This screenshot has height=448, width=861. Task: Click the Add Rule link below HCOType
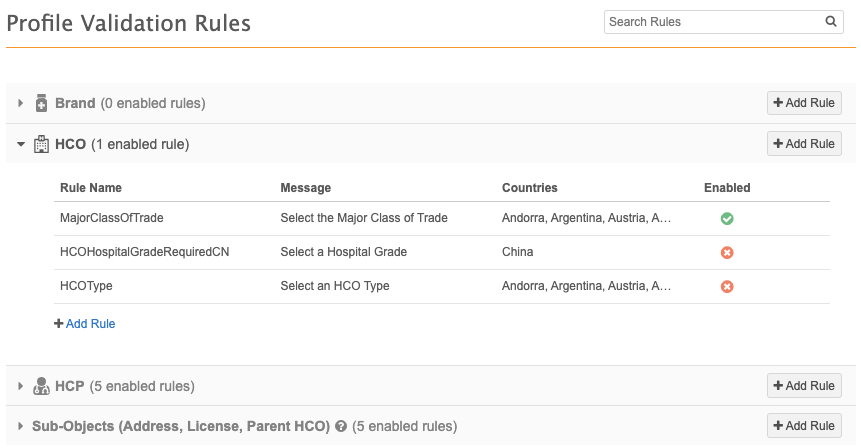pos(85,324)
